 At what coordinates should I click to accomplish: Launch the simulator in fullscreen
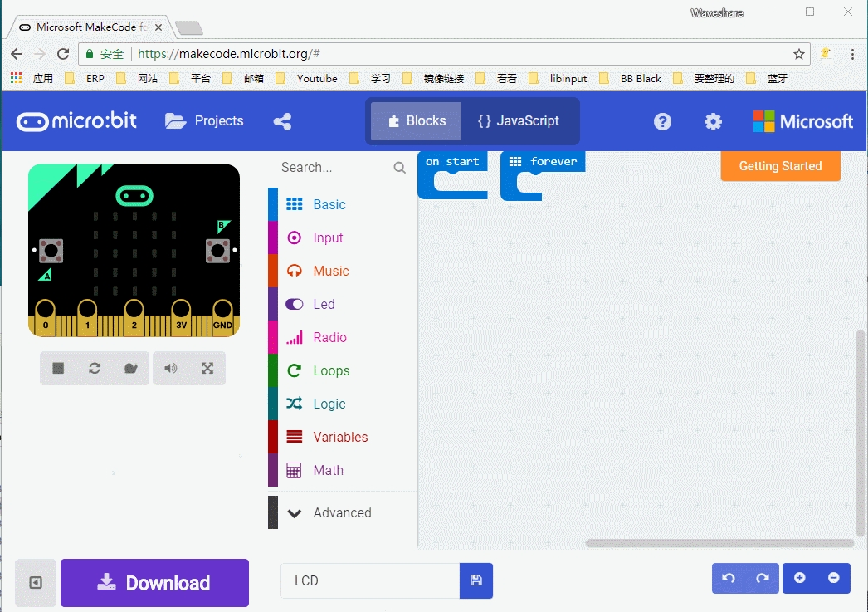pos(207,369)
